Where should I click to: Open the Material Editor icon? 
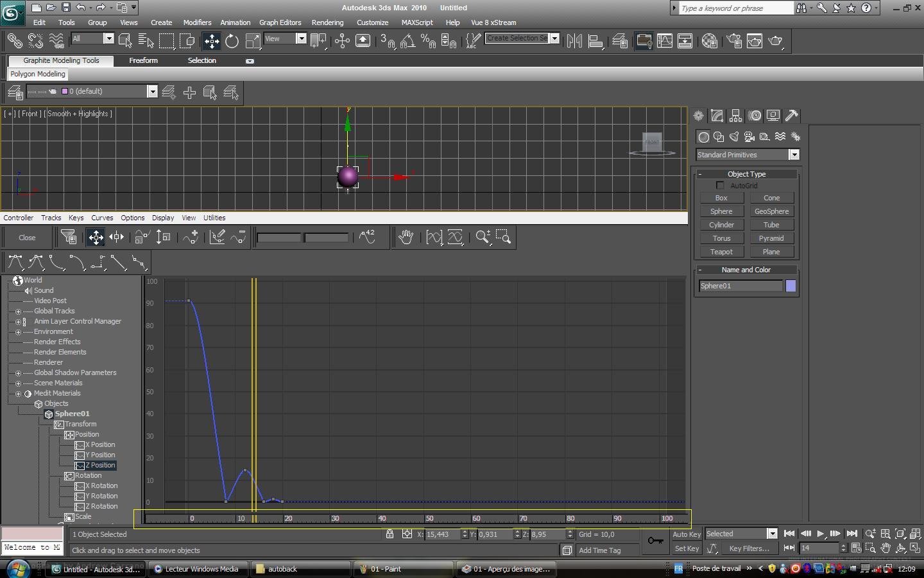click(710, 41)
